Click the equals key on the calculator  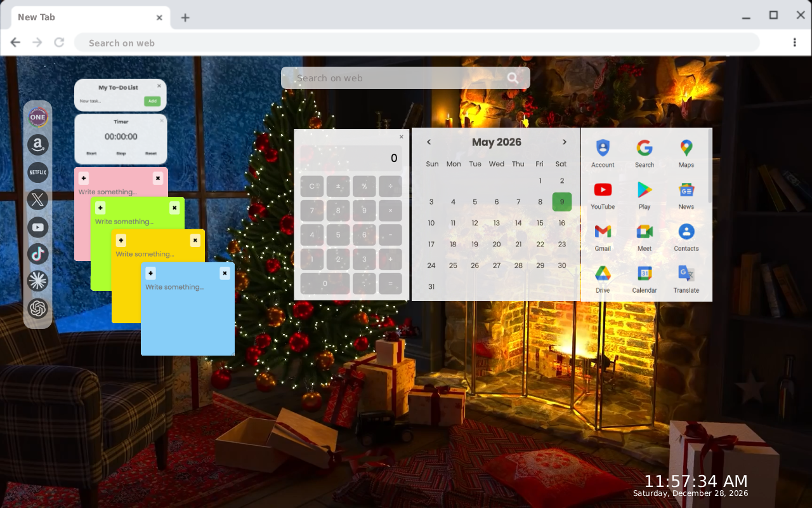390,284
